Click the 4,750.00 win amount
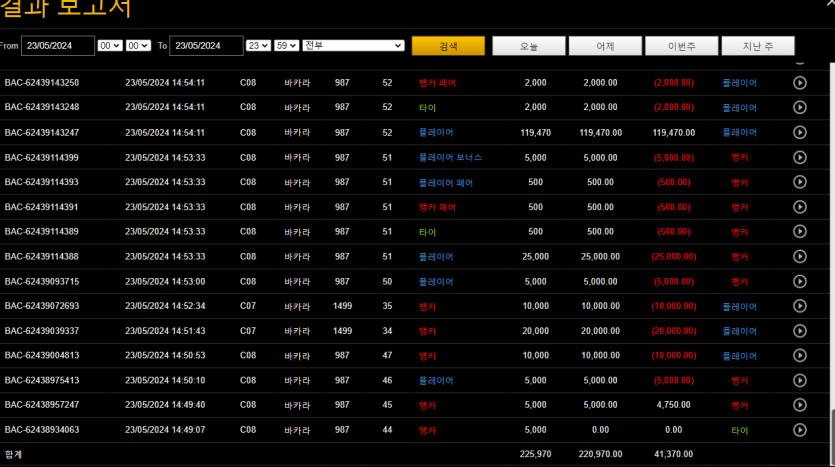 674,405
